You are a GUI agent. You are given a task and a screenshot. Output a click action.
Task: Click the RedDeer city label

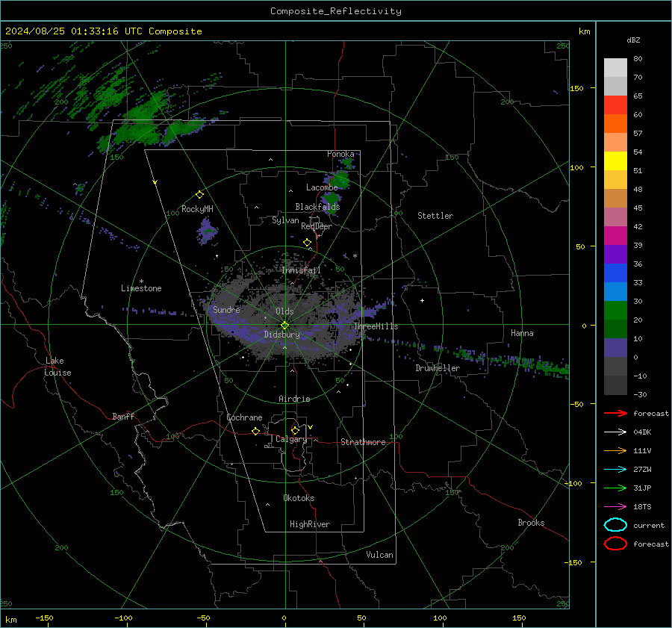317,226
